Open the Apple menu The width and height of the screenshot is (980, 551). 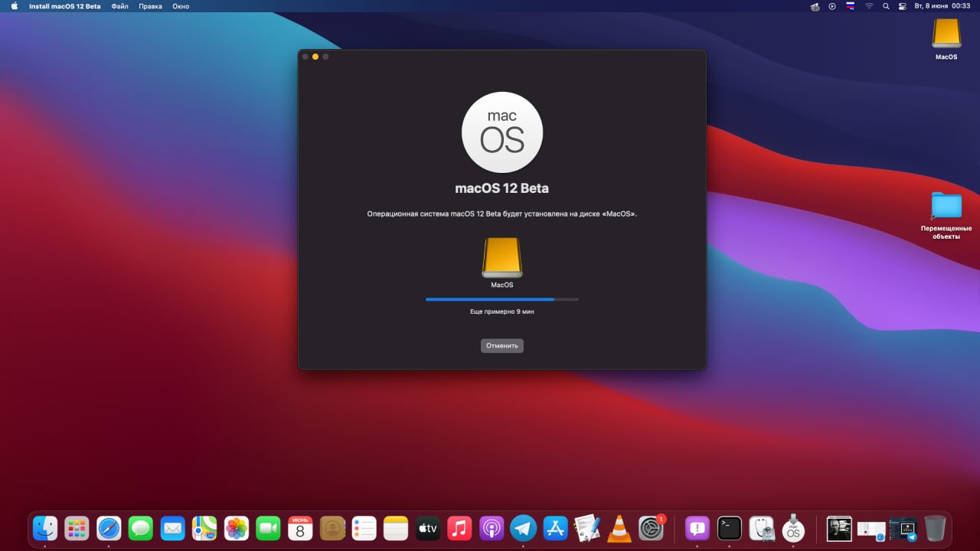click(x=14, y=6)
